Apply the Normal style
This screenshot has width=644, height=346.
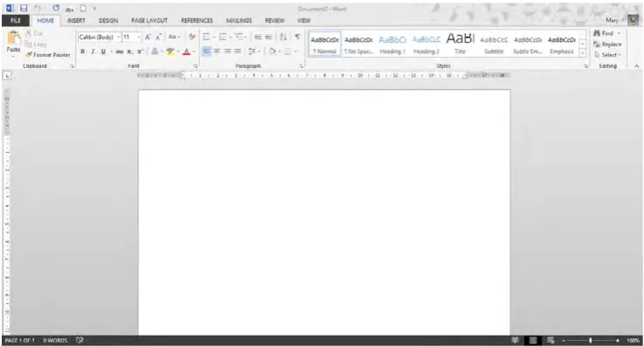[x=324, y=44]
